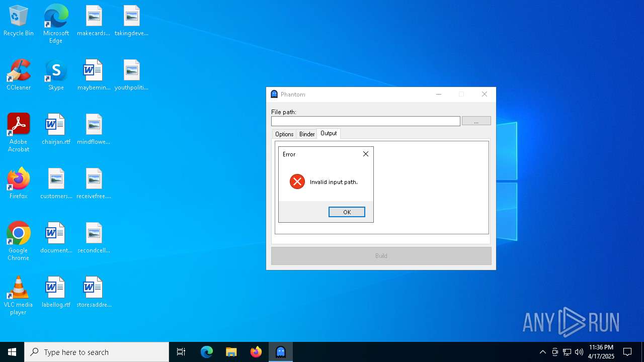This screenshot has height=362, width=644.
Task: Click the red error icon in dialog
Action: (297, 182)
